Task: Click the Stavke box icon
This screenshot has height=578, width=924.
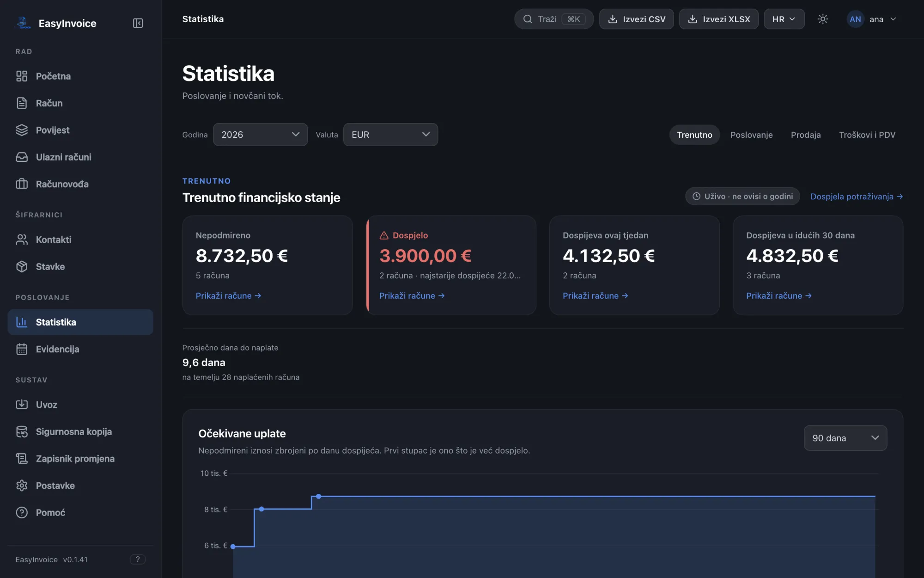Action: 22,266
